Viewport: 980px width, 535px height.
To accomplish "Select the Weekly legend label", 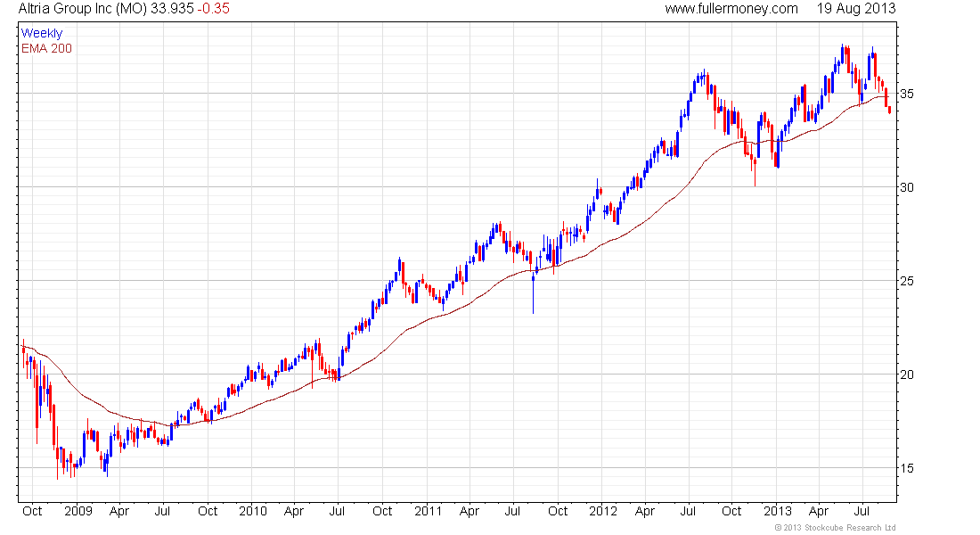I will click(x=42, y=33).
